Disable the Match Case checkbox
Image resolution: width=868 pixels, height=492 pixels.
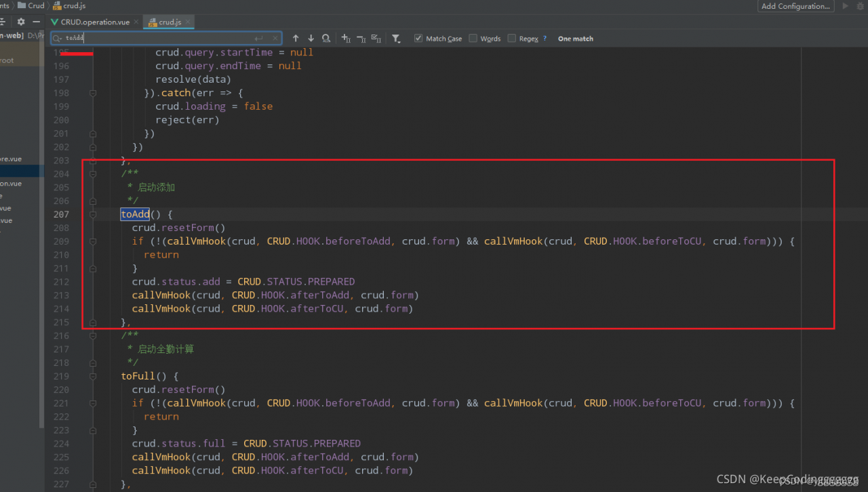[418, 39]
